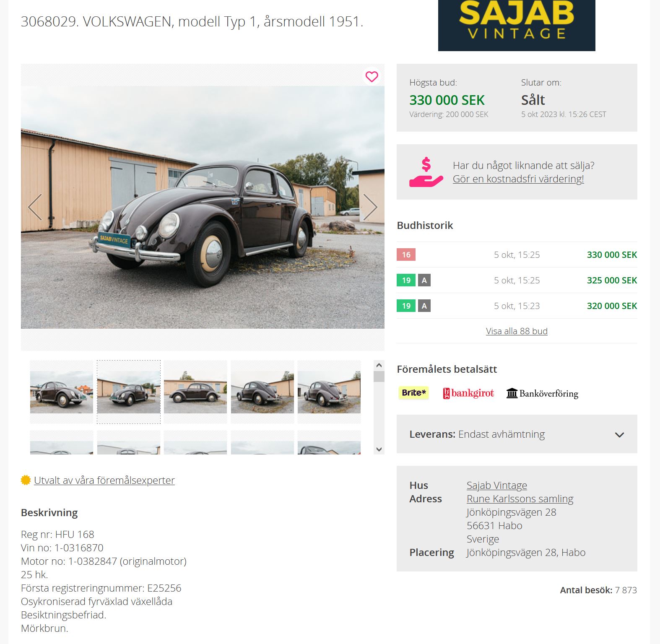The height and width of the screenshot is (644, 660).
Task: Click the Sajab Vintage logo banner
Action: tap(517, 25)
